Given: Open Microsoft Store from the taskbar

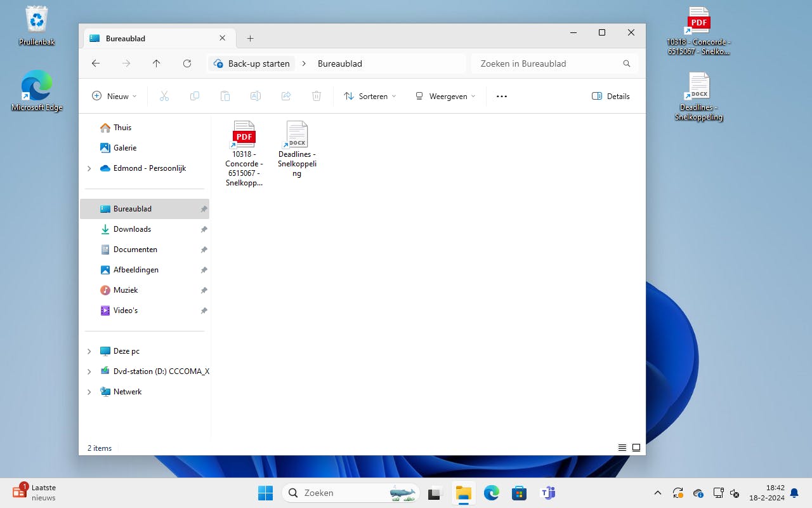Looking at the screenshot, I should pyautogui.click(x=520, y=493).
